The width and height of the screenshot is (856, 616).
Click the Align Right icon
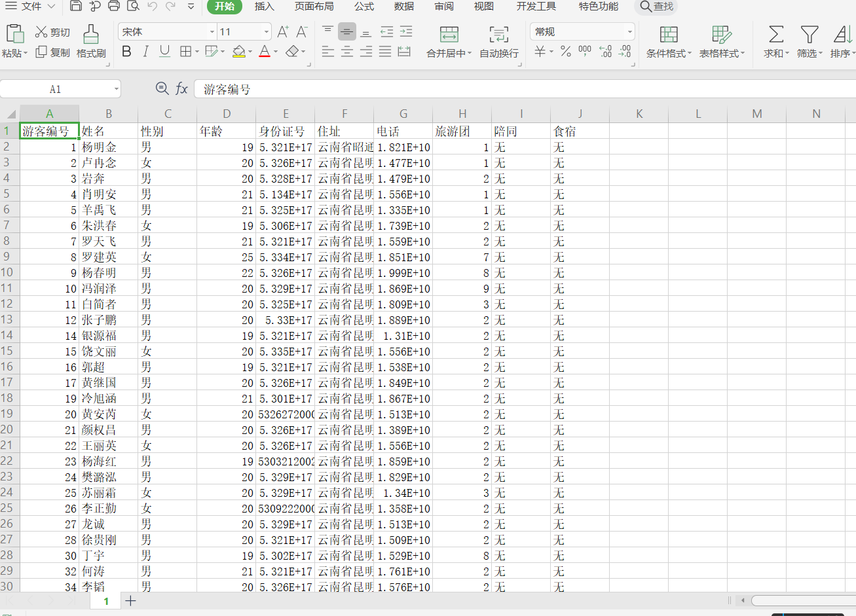(x=366, y=51)
